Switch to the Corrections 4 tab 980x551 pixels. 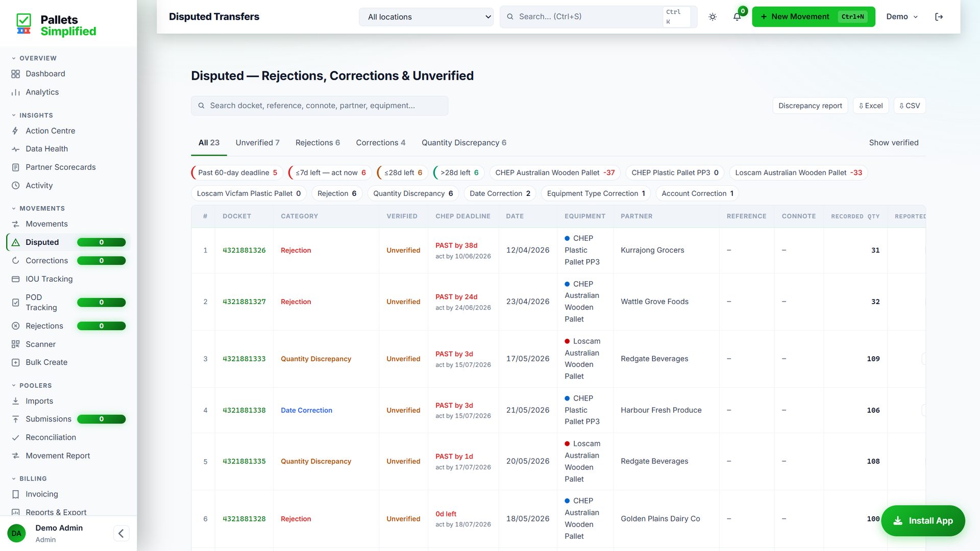pyautogui.click(x=381, y=143)
